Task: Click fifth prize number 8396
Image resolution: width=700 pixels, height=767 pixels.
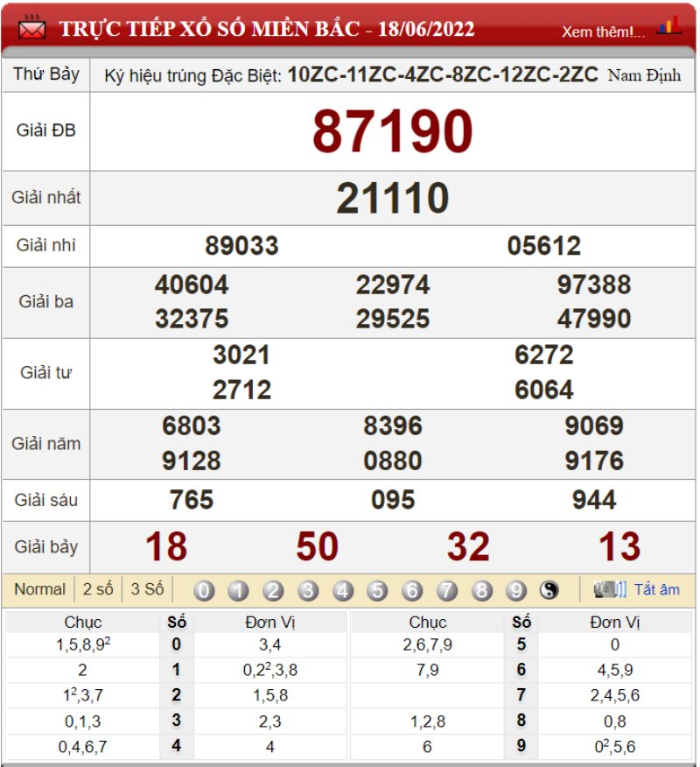Action: [393, 426]
